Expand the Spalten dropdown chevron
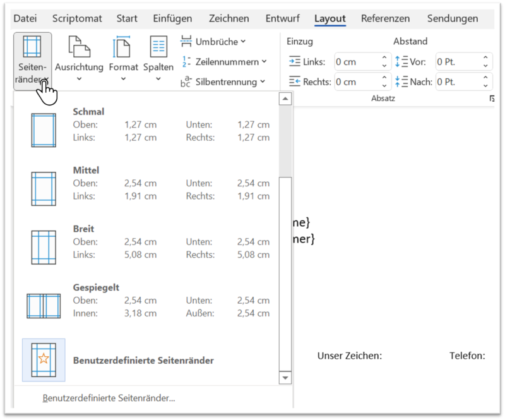The height and width of the screenshot is (420, 505). [158, 79]
